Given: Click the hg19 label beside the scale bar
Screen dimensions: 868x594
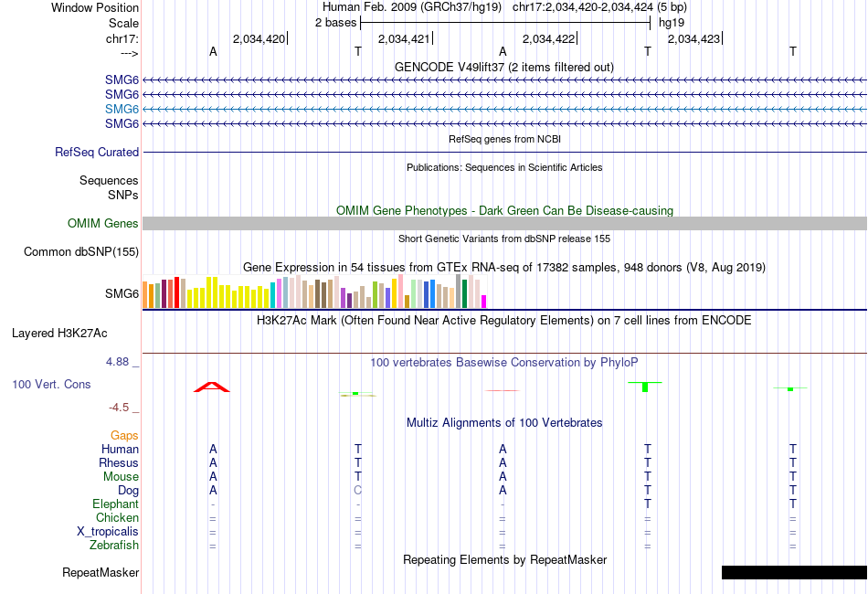Looking at the screenshot, I should coord(672,23).
